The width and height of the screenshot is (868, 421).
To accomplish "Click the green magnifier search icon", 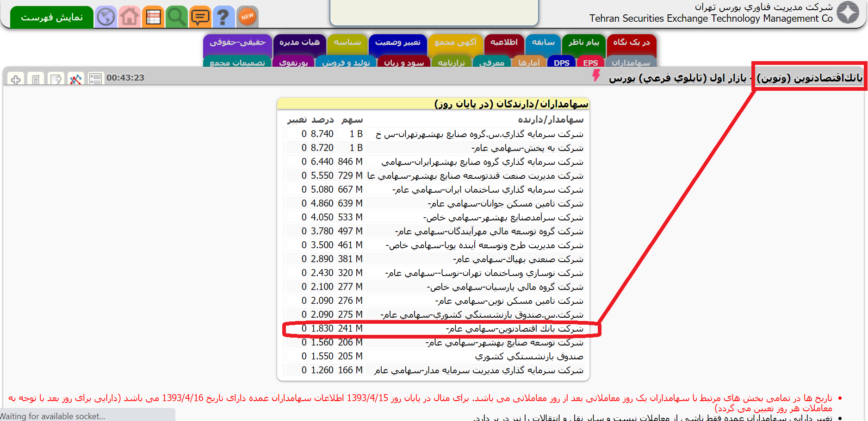I will pos(177,17).
